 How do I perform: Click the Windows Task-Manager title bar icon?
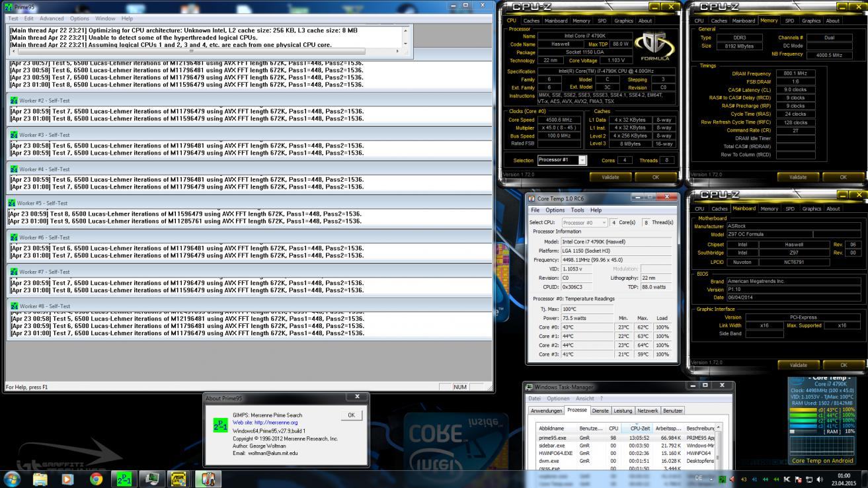pyautogui.click(x=529, y=387)
